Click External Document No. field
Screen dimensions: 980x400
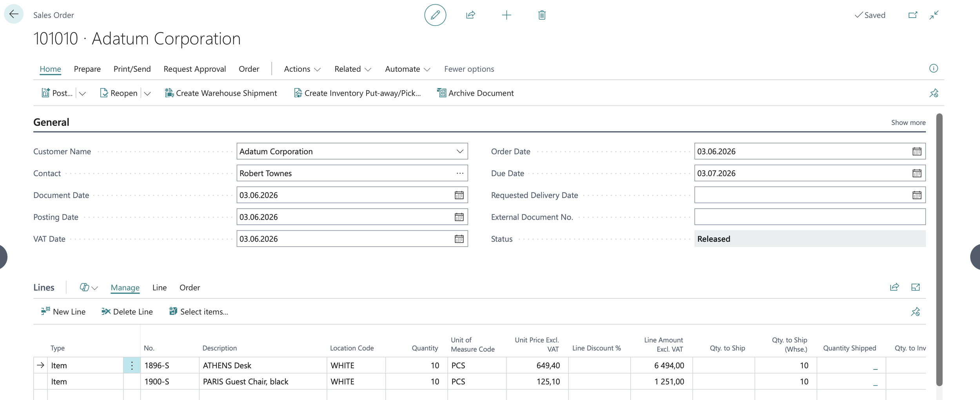pyautogui.click(x=810, y=217)
